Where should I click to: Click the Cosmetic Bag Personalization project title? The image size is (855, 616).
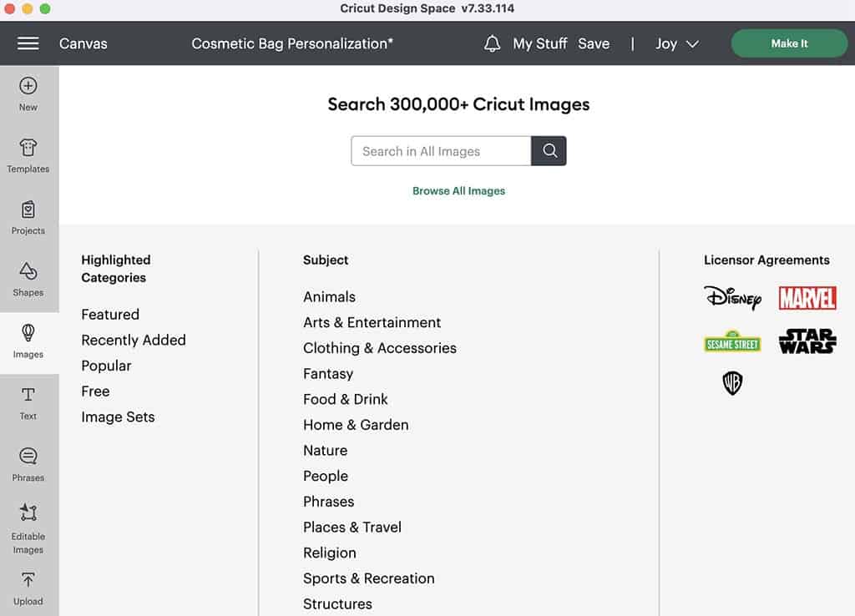click(x=292, y=43)
